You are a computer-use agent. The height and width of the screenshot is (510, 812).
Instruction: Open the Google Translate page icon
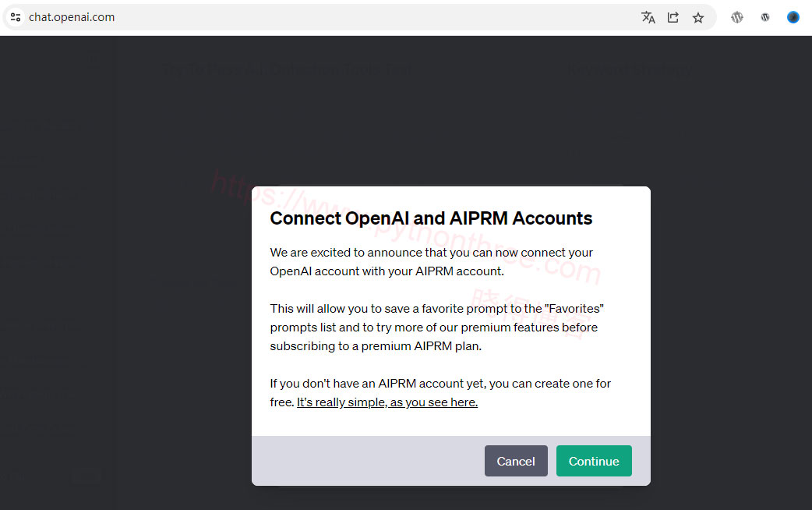(x=648, y=17)
